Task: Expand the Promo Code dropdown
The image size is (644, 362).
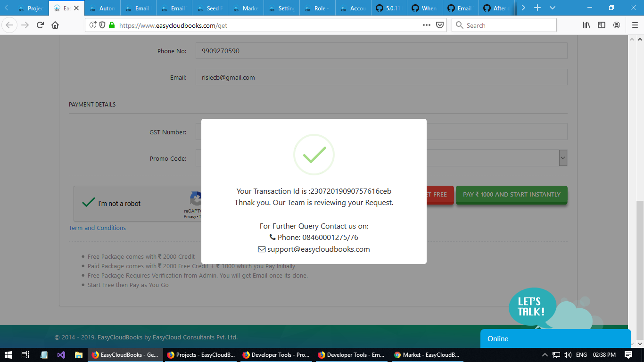Action: point(563,158)
